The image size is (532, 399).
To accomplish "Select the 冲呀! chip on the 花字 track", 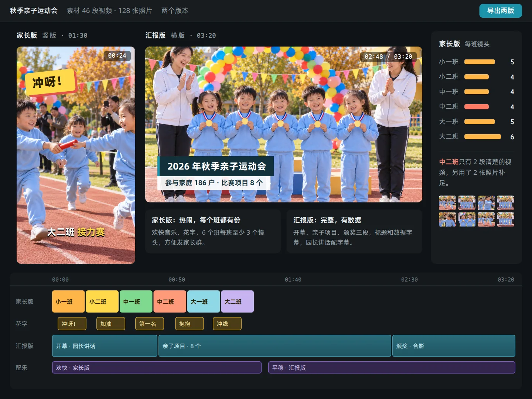I will [72, 324].
